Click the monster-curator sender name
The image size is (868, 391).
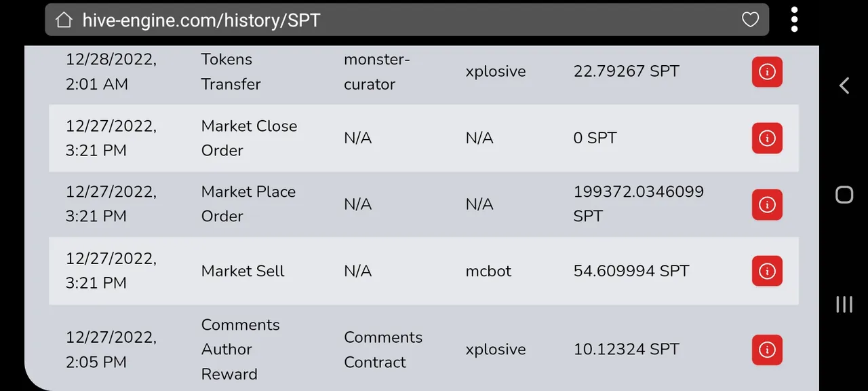pos(376,72)
